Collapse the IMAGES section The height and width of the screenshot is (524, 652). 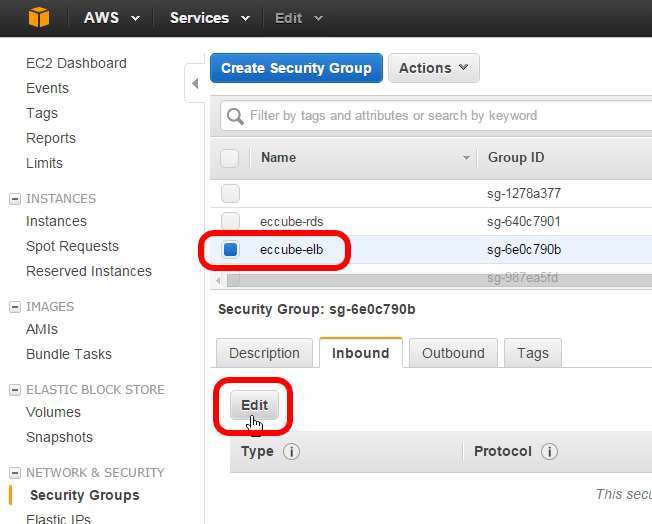[15, 307]
